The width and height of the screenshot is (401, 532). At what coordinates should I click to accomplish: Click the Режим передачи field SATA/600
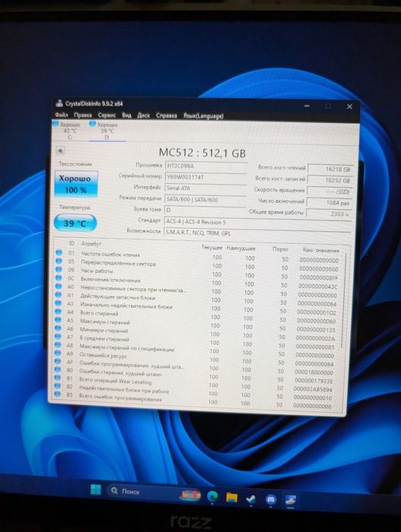[x=205, y=199]
